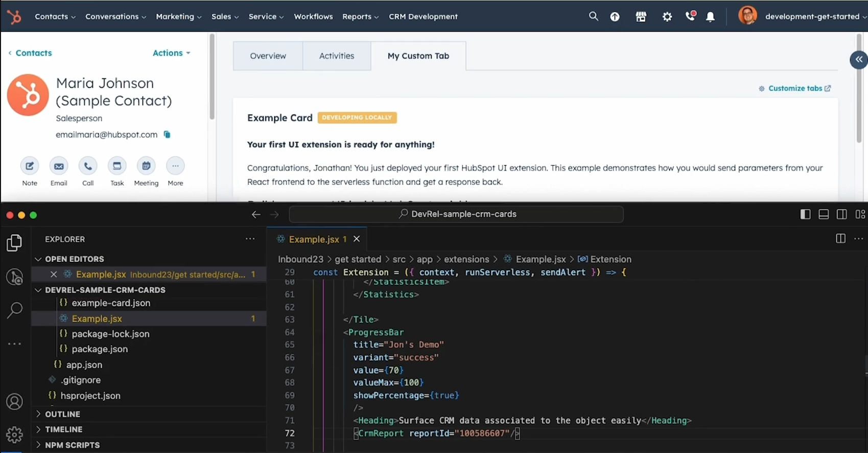The image size is (868, 453).
Task: Click the Email action icon
Action: point(59,166)
